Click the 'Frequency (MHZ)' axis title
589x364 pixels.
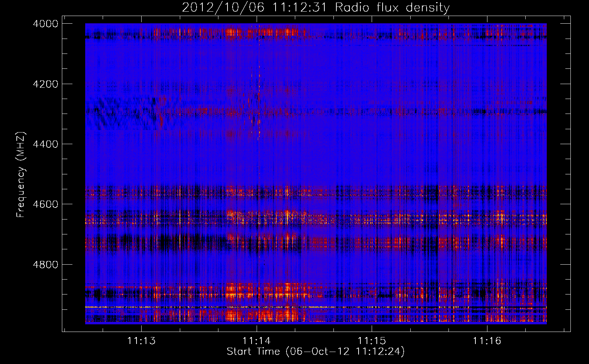click(21, 175)
